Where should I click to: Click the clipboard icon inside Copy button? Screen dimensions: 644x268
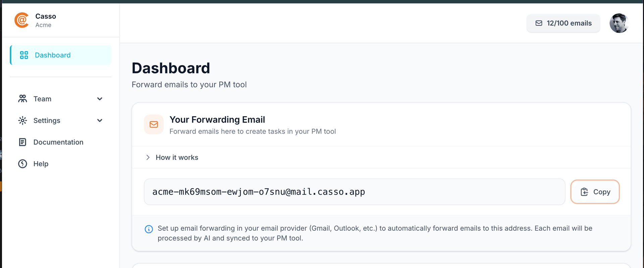click(x=585, y=192)
